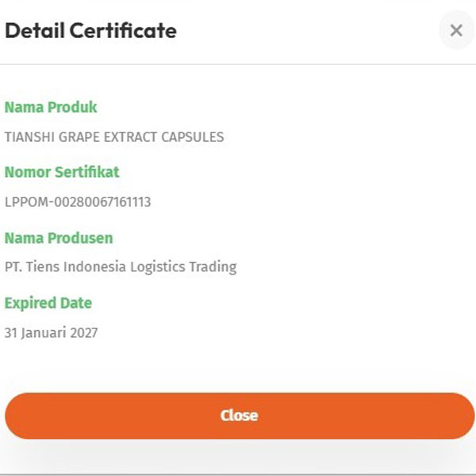Select the Nama Produk label
This screenshot has height=476, width=476.
(x=51, y=107)
